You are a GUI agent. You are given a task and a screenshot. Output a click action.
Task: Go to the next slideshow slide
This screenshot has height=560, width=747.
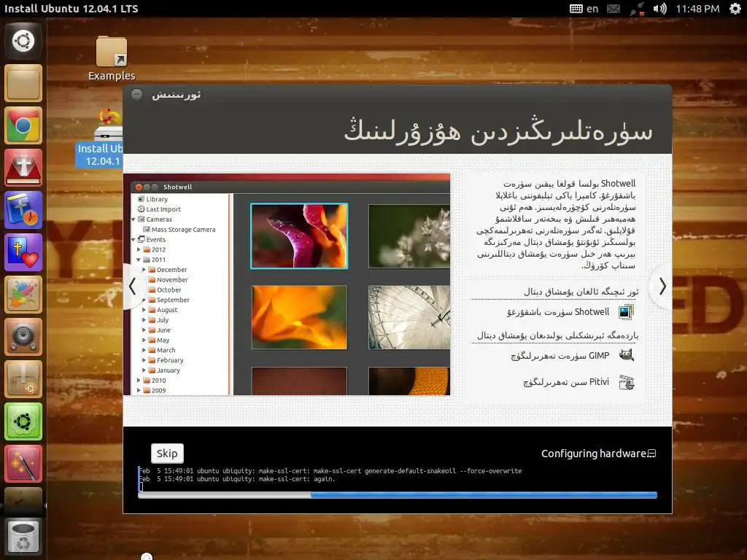point(662,287)
